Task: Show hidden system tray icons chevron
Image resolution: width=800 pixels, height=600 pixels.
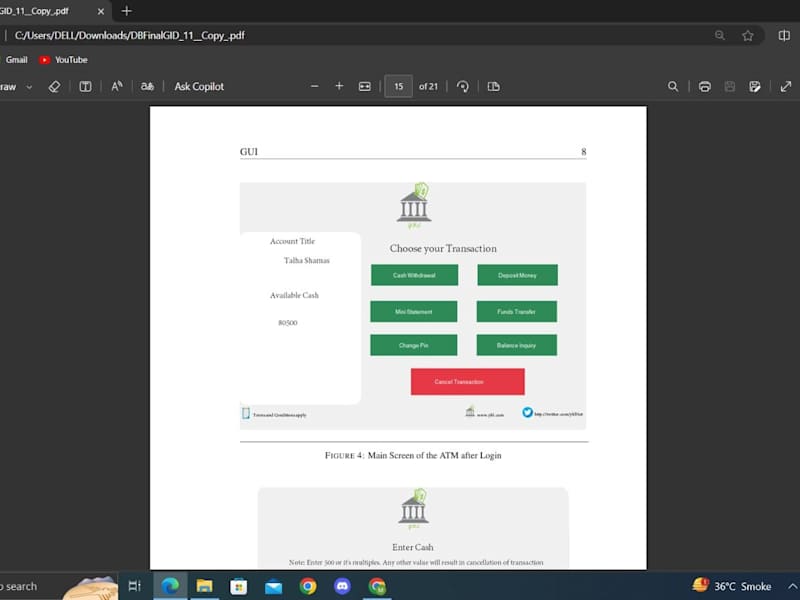Action: [792, 586]
